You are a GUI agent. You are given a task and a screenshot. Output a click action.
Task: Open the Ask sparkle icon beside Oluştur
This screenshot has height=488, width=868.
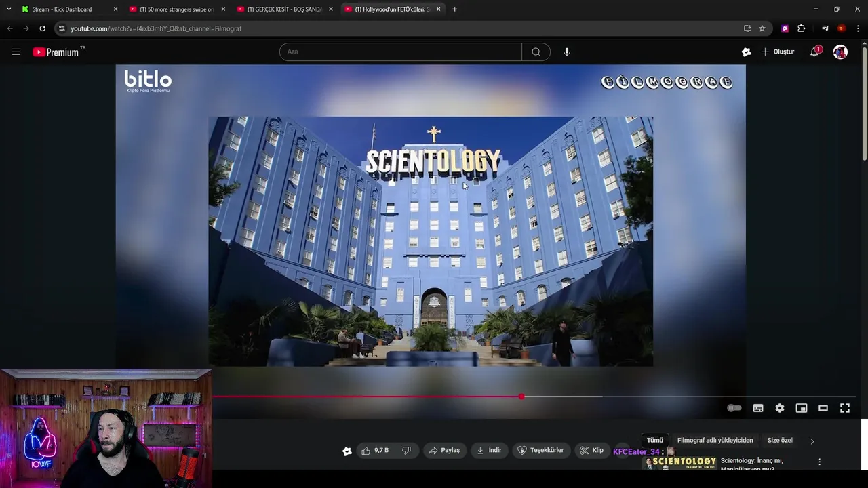click(746, 52)
